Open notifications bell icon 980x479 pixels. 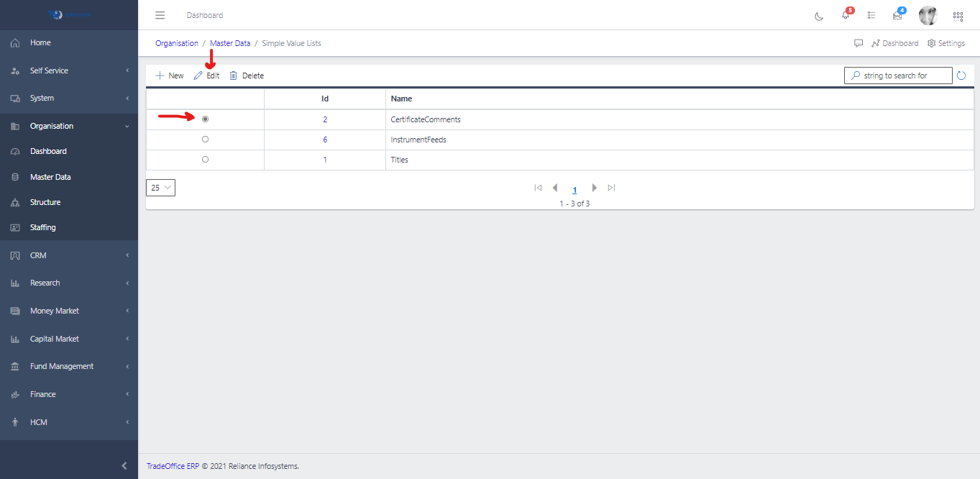[846, 16]
